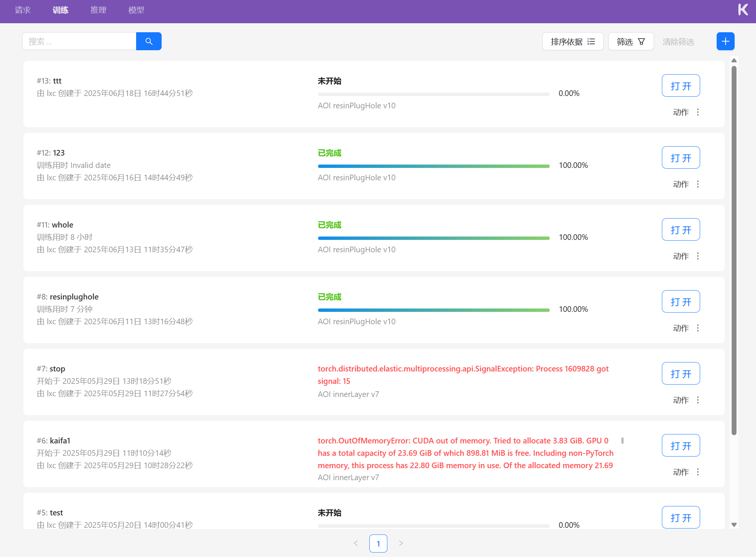Click scrollbar down arrow of list
Screen dimensions: 756x557
pyautogui.click(x=734, y=525)
